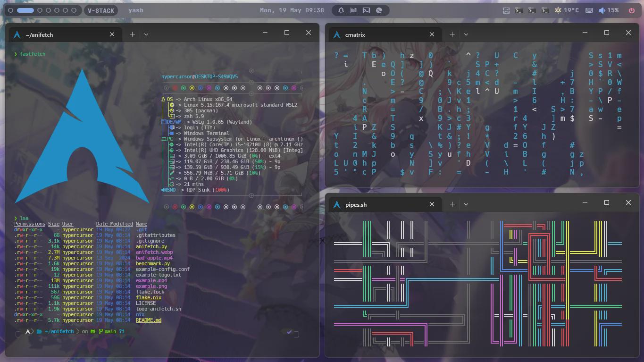
Task: Click the benchmark.py file name
Action: tap(153, 263)
